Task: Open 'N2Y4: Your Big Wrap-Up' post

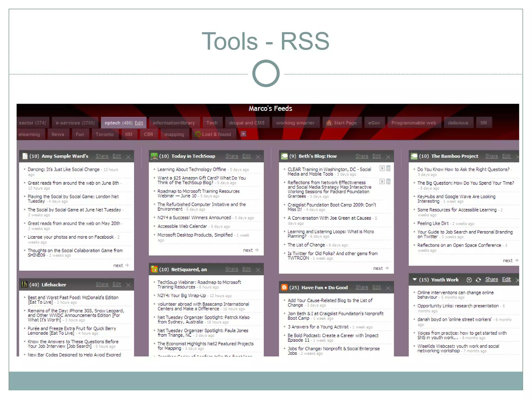Action: pyautogui.click(x=182, y=296)
